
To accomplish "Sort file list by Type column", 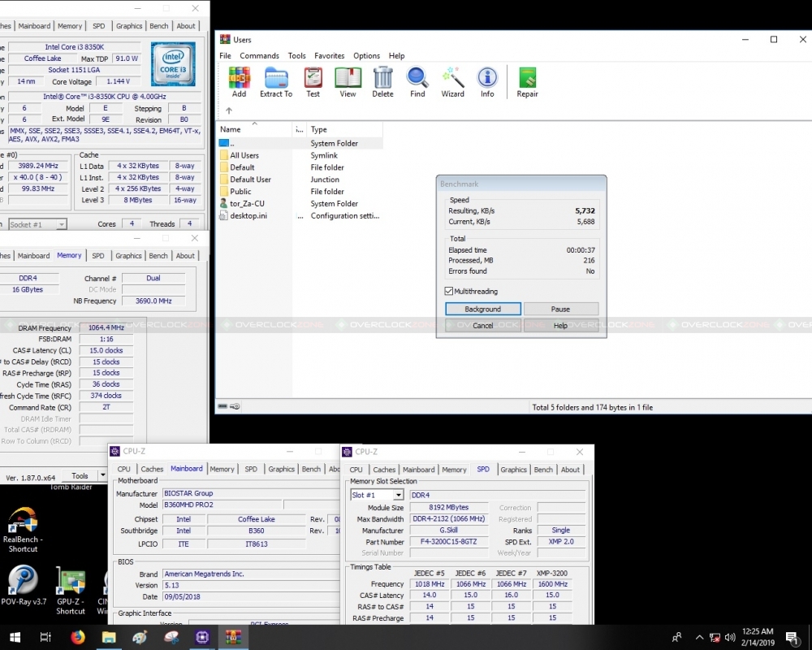I will tap(344, 129).
